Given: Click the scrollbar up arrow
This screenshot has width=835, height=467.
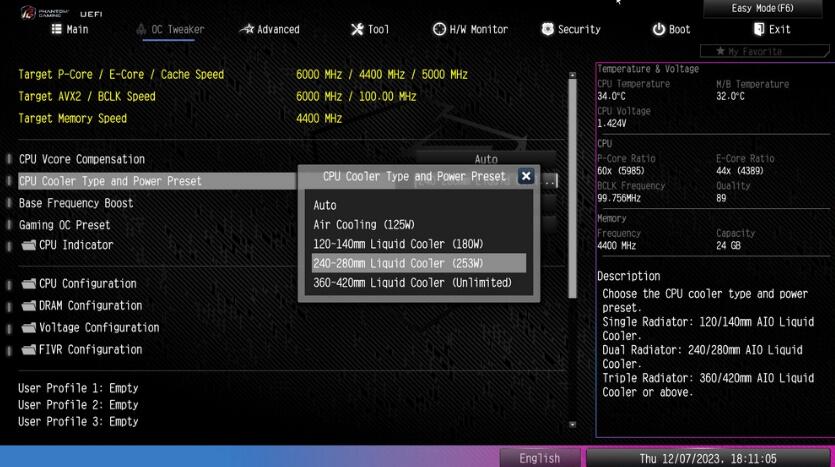Looking at the screenshot, I should pyautogui.click(x=572, y=75).
